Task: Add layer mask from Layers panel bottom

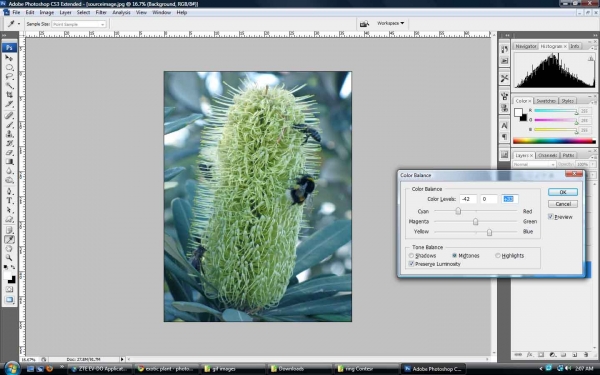Action: pos(541,355)
